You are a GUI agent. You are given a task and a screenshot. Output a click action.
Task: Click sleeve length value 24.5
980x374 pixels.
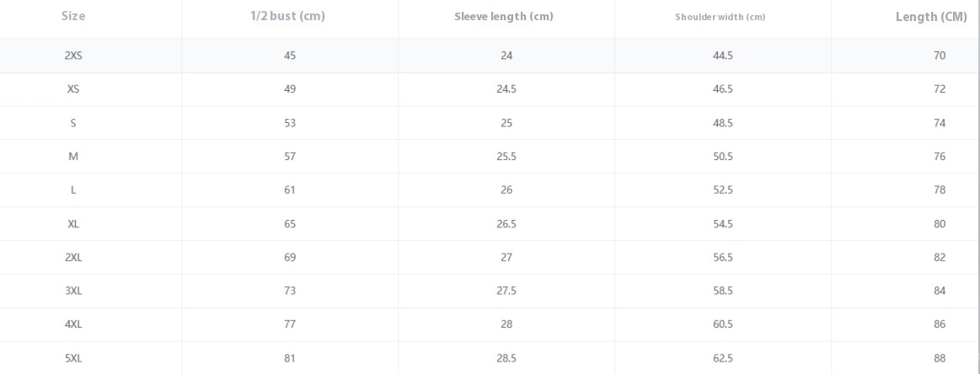click(506, 89)
